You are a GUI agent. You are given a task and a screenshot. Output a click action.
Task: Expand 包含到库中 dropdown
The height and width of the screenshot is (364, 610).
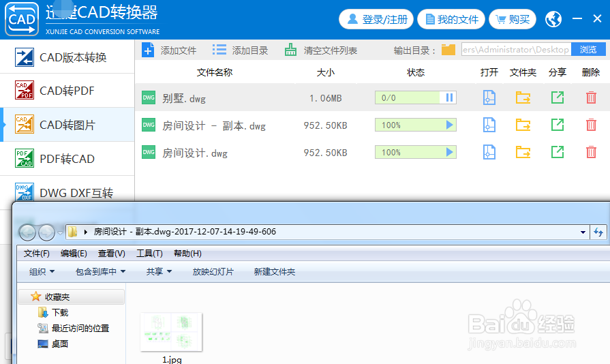100,272
